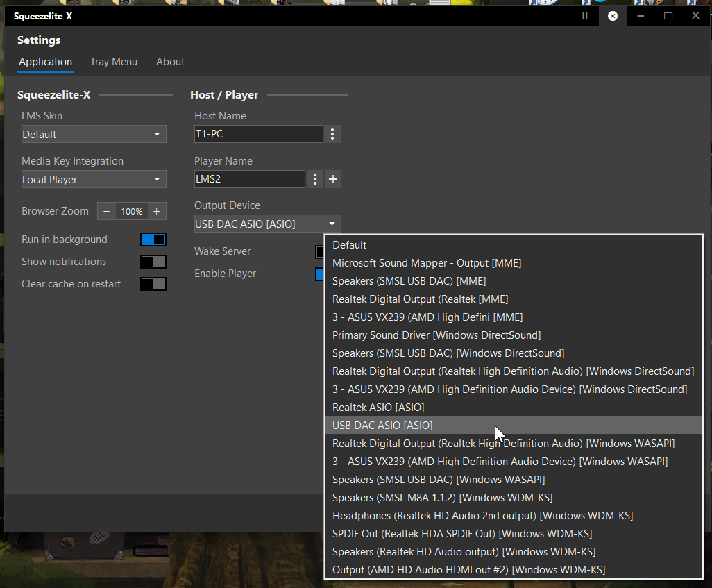The width and height of the screenshot is (712, 588).
Task: Click the 100% browser zoom value
Action: [132, 211]
